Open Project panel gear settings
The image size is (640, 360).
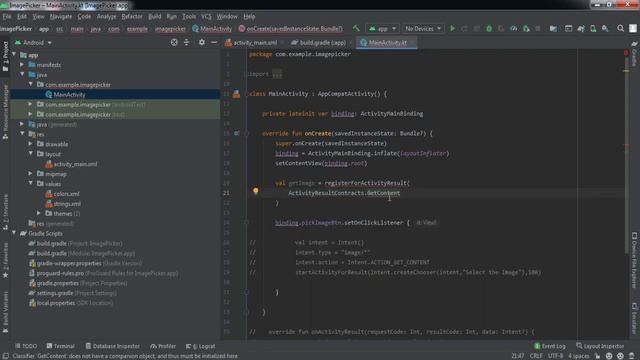202,42
